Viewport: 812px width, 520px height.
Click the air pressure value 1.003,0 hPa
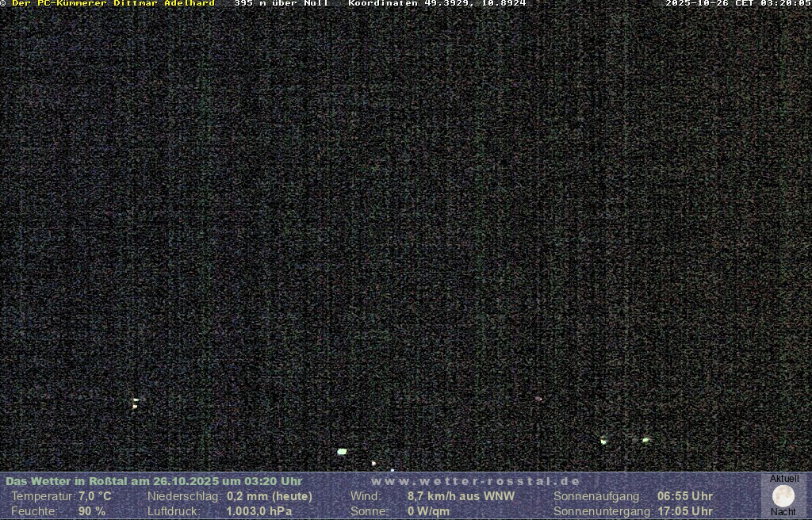259,511
